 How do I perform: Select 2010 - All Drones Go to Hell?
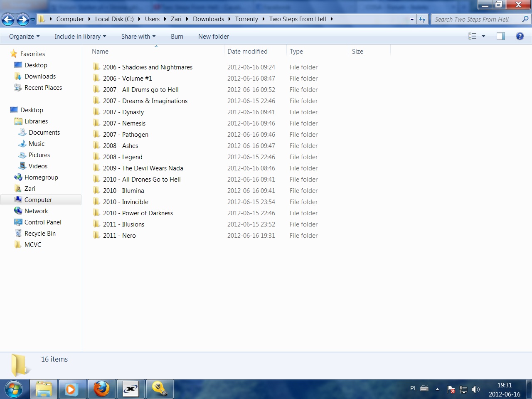[x=142, y=180]
